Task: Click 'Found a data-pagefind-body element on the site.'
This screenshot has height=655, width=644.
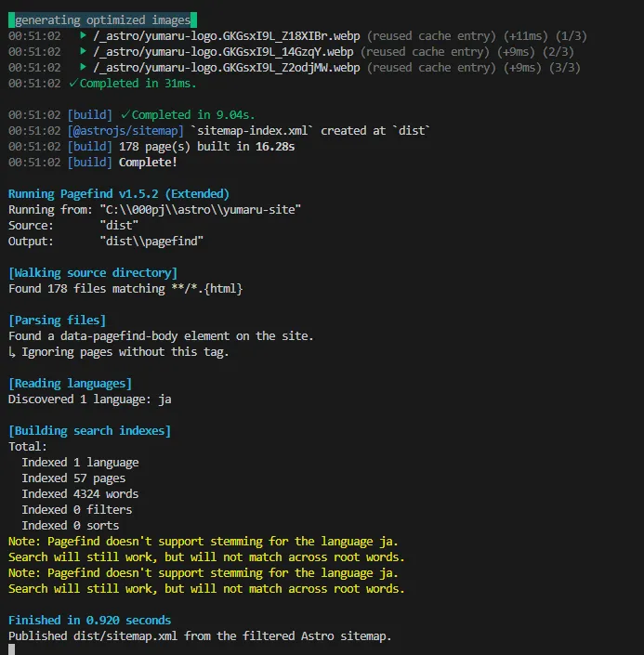Action: 161,336
